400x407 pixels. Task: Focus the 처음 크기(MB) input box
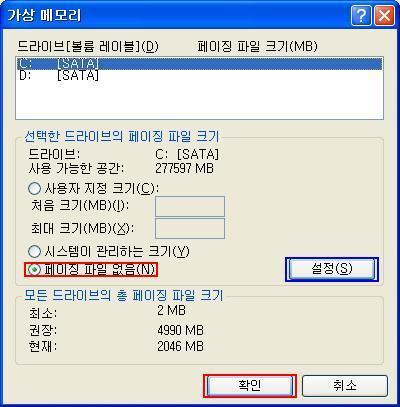pyautogui.click(x=190, y=206)
